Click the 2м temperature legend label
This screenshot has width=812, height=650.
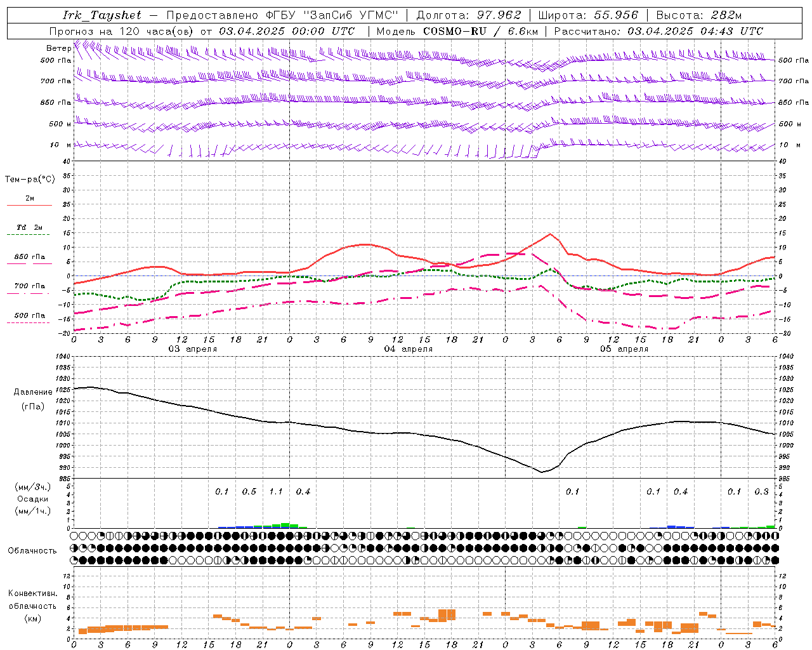[x=30, y=199]
